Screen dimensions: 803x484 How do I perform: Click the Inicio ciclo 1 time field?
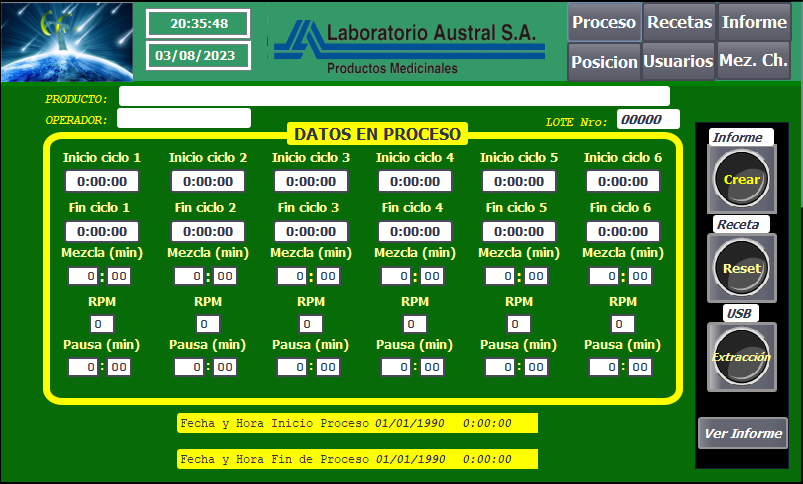pos(102,182)
